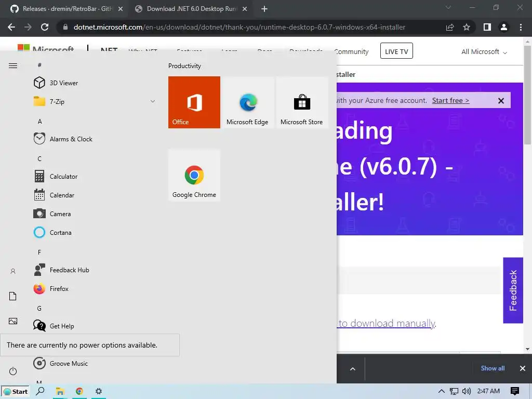The height and width of the screenshot is (399, 532).
Task: Open the notification action center
Action: point(515,391)
